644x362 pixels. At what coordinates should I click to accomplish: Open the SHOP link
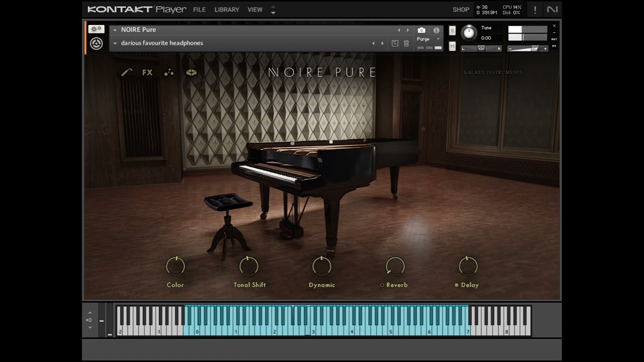(461, 10)
